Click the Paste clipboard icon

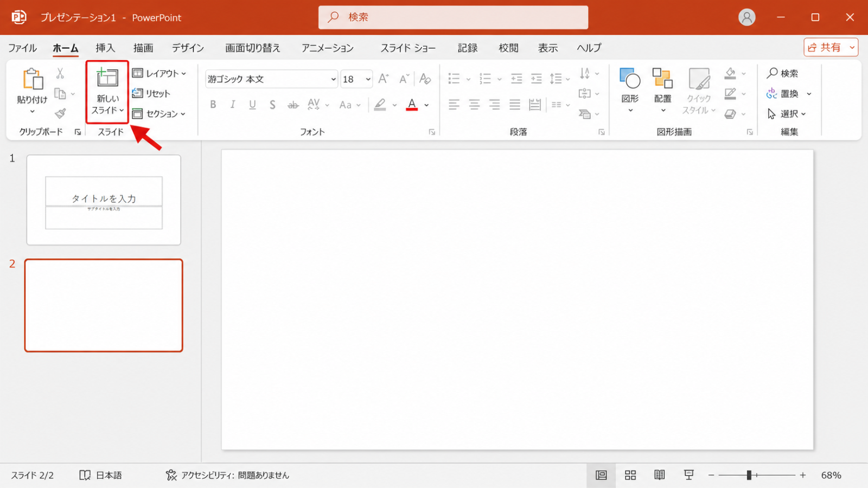pyautogui.click(x=33, y=79)
